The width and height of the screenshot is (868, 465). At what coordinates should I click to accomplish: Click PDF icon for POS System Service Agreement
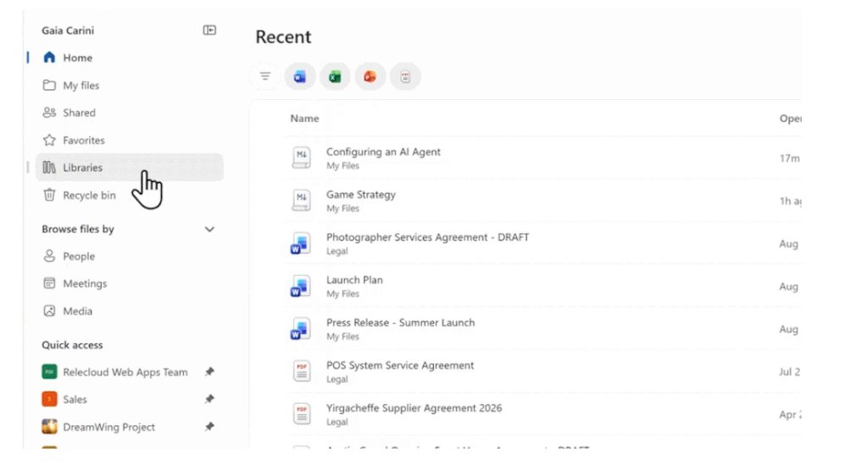tap(302, 372)
